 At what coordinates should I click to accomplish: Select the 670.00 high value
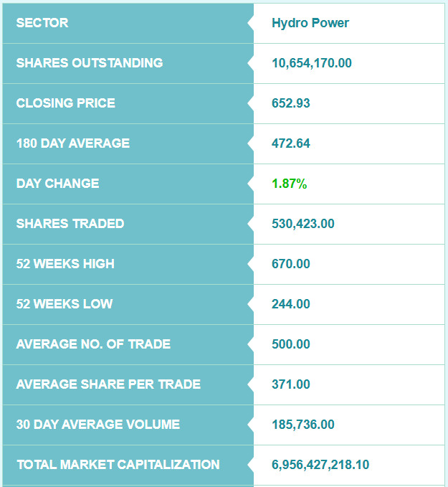(x=291, y=264)
